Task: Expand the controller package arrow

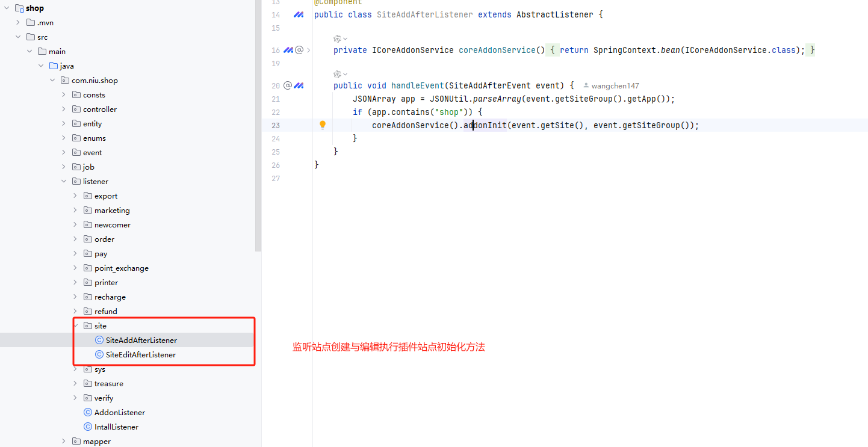Action: (x=64, y=109)
